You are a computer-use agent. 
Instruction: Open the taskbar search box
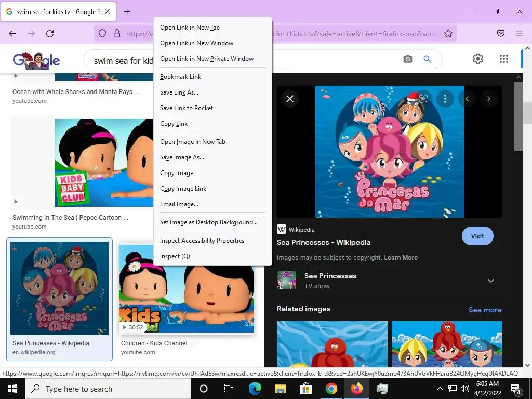point(108,389)
